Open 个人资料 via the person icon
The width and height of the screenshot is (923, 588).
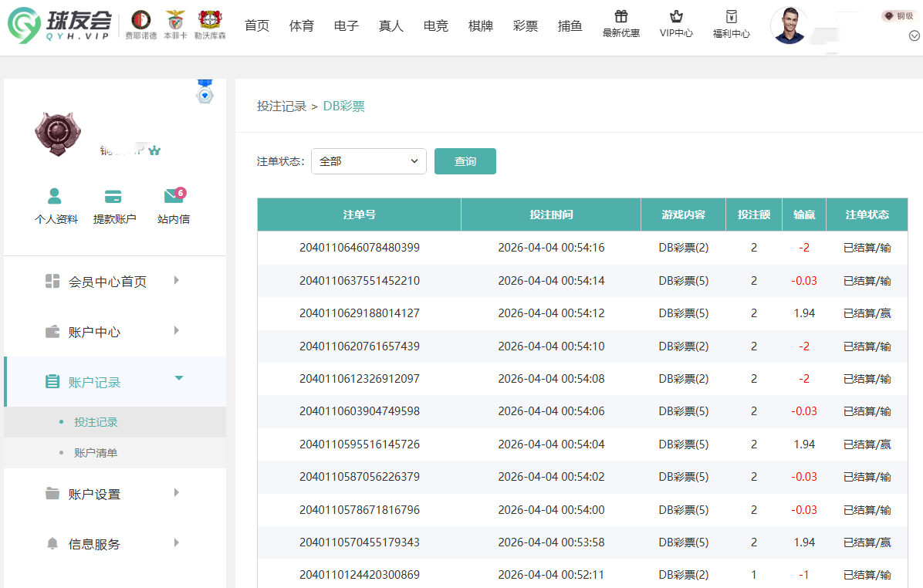pos(56,204)
